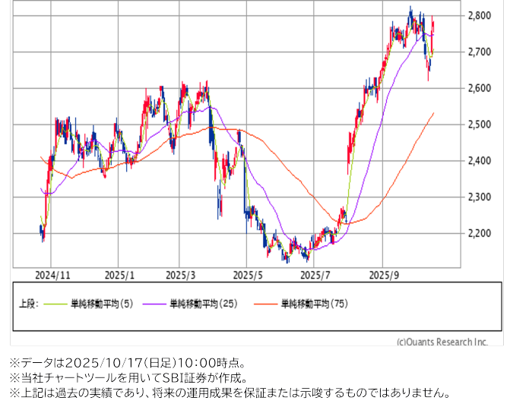The height and width of the screenshot is (410, 532).
Task: Click the 上段 label in the legend
Action: tap(28, 304)
